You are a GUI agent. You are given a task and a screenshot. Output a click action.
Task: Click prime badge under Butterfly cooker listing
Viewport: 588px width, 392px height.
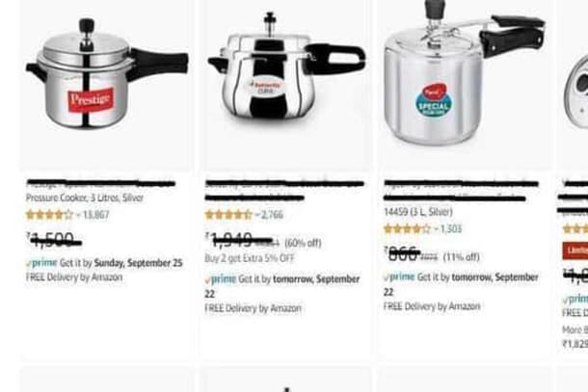[221, 279]
